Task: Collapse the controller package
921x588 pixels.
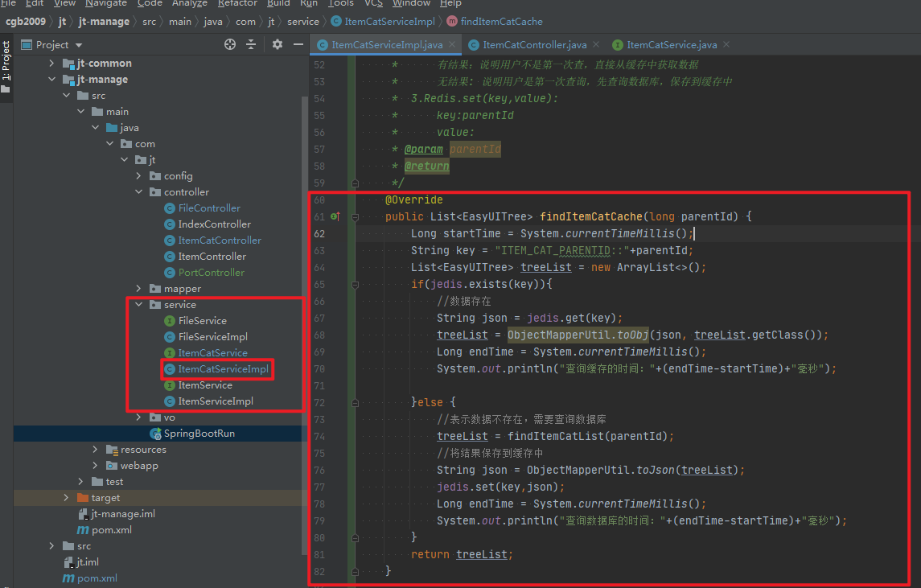Action: (138, 192)
